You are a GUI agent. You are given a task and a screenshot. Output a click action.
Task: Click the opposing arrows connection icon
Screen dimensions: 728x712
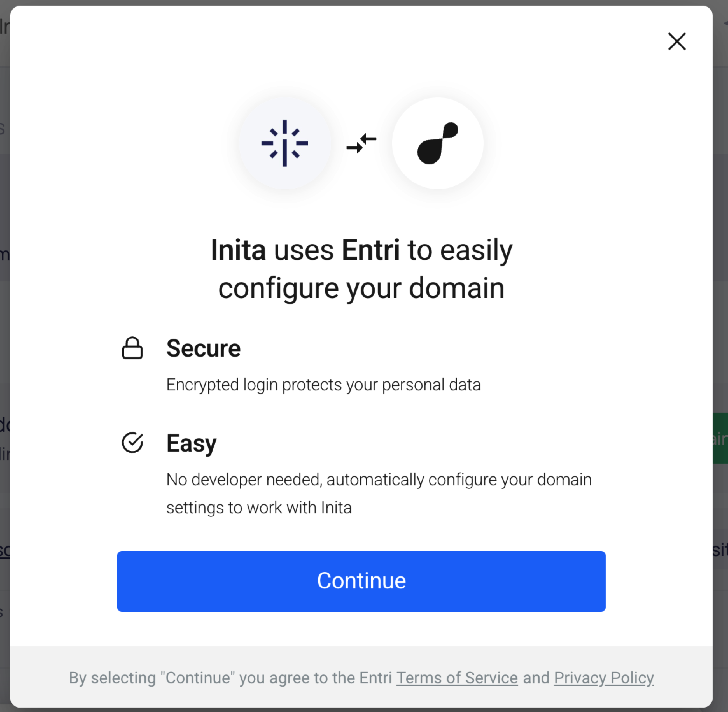coord(361,143)
